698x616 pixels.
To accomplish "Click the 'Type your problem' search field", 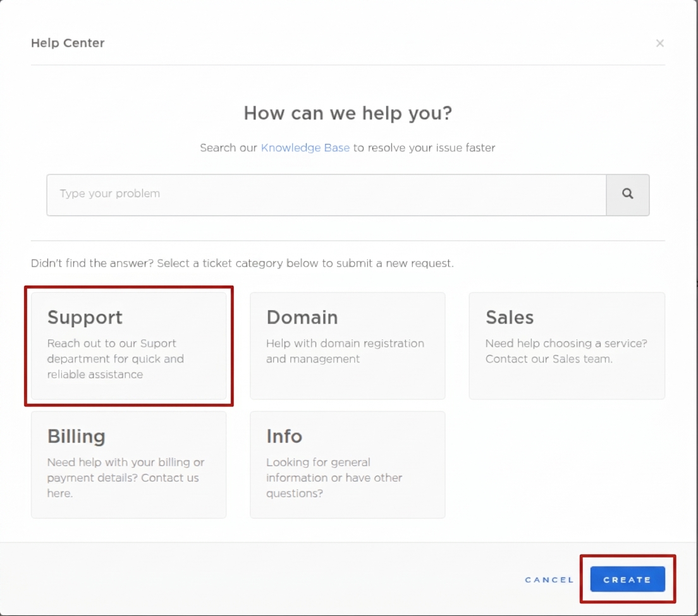I will [x=326, y=195].
